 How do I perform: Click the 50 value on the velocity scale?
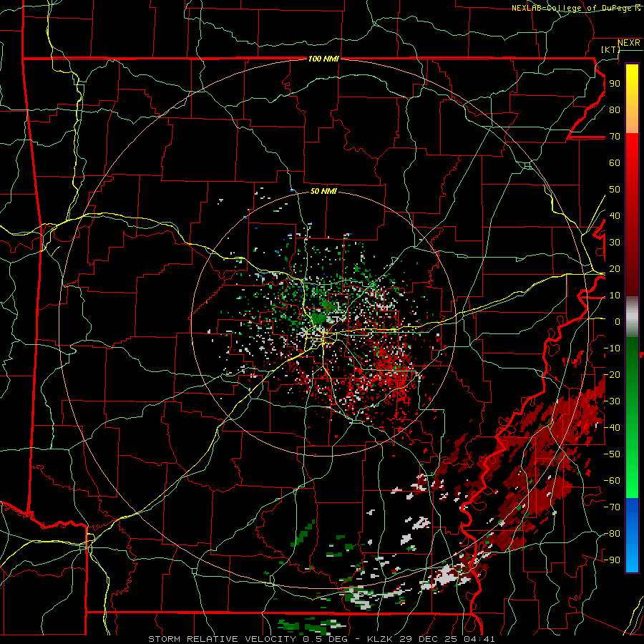[615, 190]
